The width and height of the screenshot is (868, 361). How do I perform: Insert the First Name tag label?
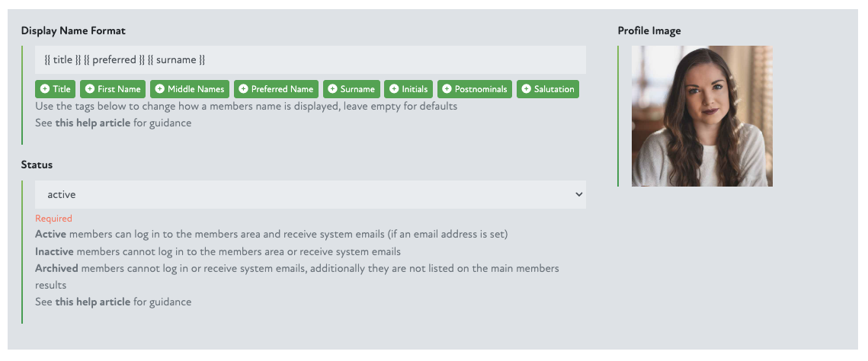pos(119,89)
